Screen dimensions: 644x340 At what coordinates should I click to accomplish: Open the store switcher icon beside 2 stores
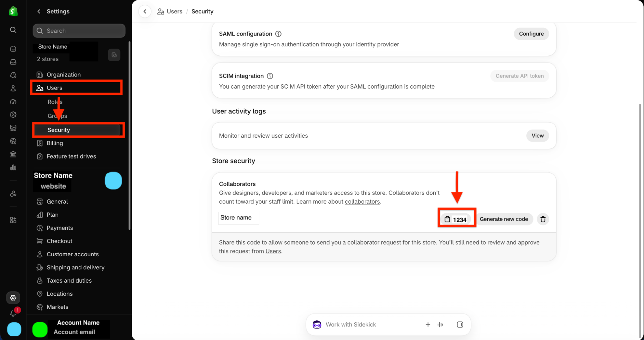tap(114, 55)
